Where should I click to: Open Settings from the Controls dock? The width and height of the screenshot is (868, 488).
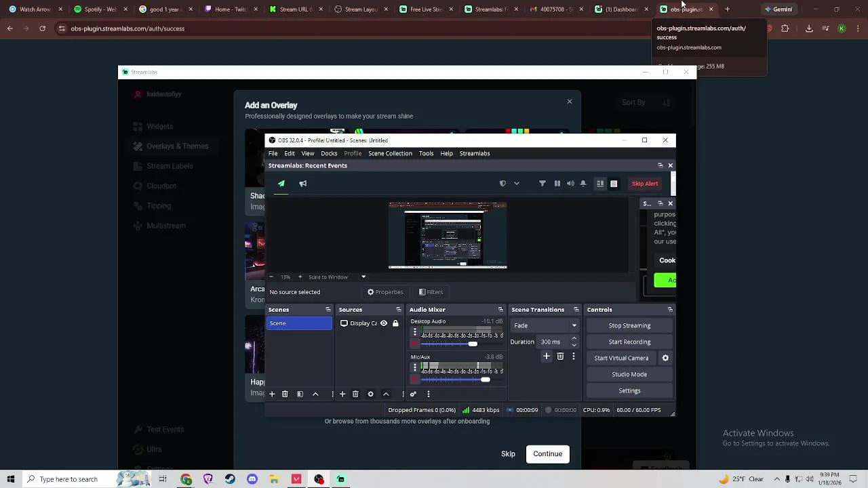click(x=629, y=390)
